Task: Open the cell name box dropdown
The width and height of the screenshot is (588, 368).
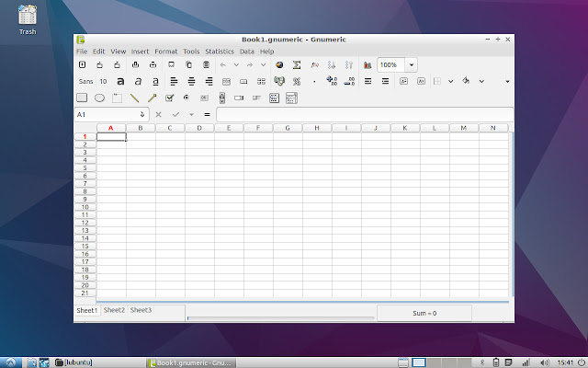Action: 142,114
